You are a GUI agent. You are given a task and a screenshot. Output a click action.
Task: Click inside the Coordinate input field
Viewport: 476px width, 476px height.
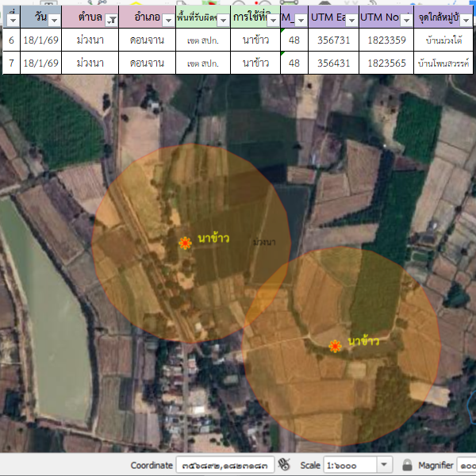(x=225, y=465)
